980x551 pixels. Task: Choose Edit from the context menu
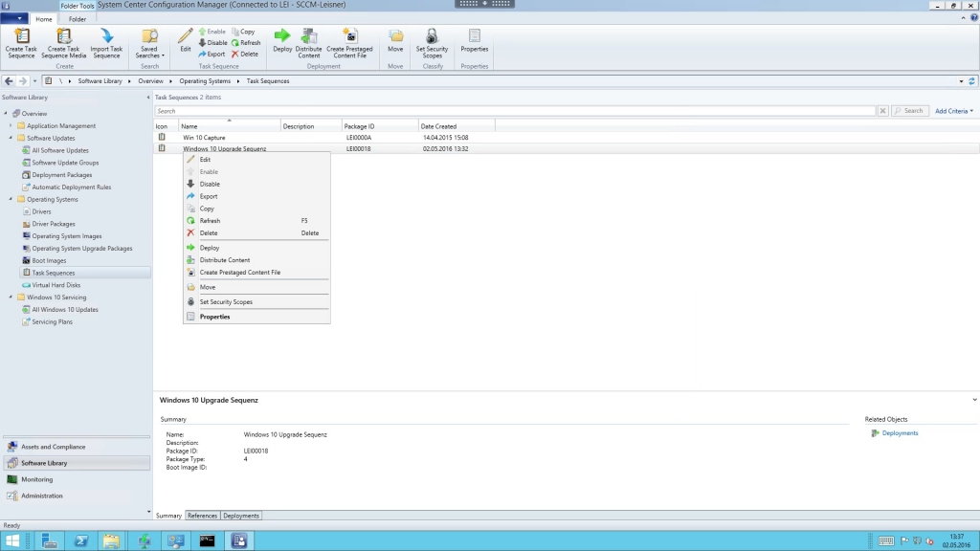point(256,160)
